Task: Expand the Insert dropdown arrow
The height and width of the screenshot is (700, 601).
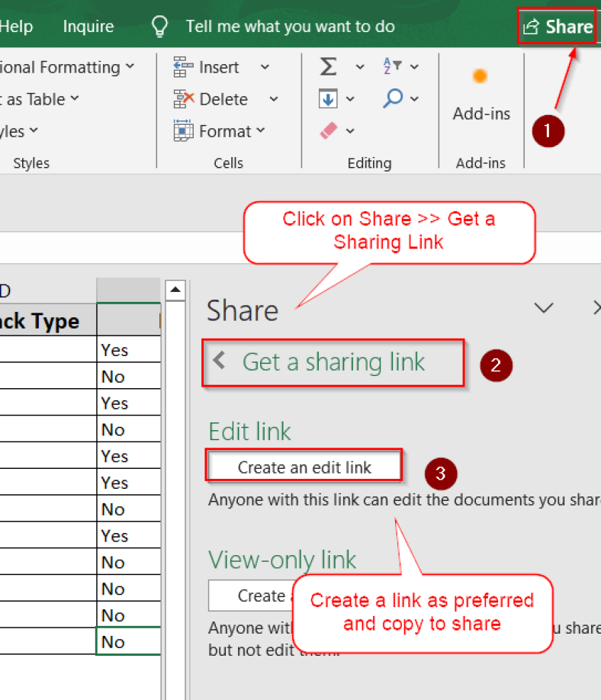Action: tap(265, 67)
